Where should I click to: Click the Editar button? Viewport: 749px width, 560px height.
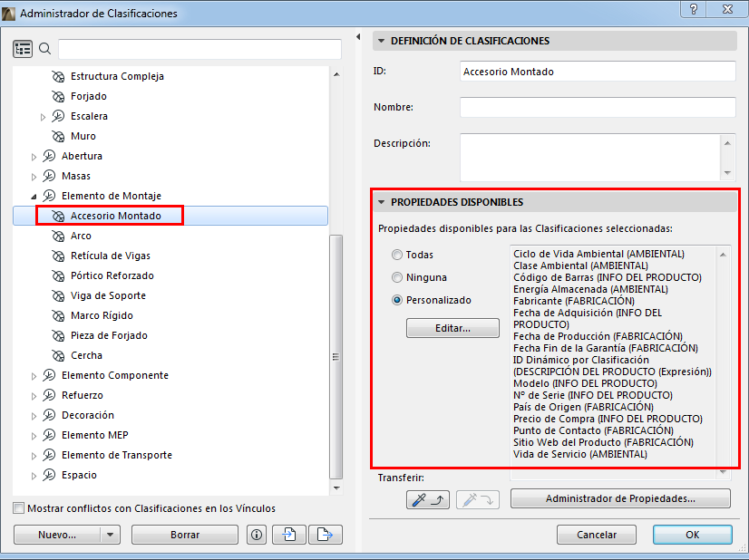[452, 328]
